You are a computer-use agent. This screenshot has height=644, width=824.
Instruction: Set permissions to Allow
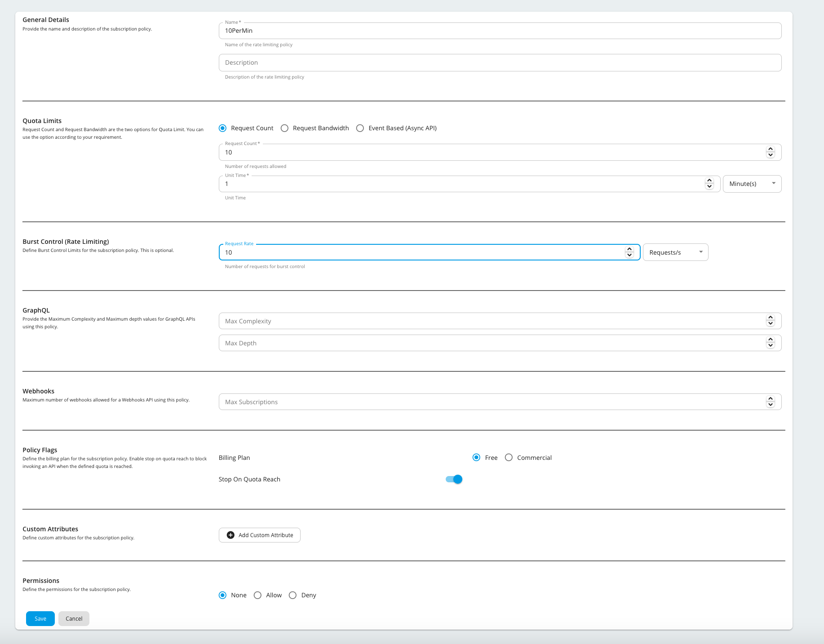pos(257,595)
